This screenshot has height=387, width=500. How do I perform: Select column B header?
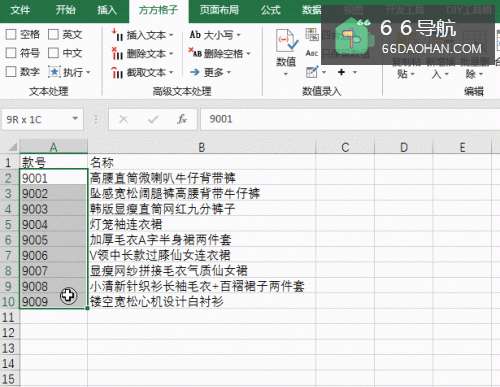coord(201,147)
